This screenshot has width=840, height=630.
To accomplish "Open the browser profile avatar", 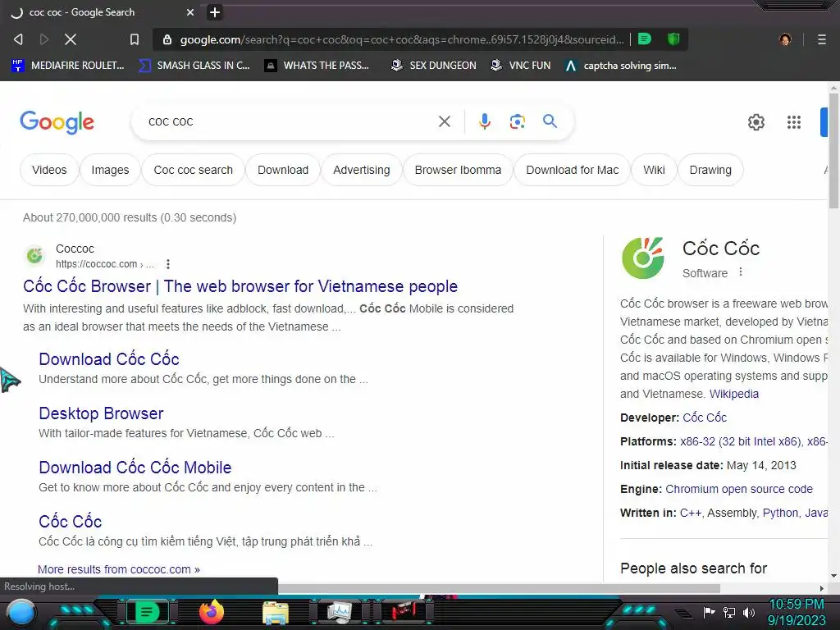I will [785, 39].
